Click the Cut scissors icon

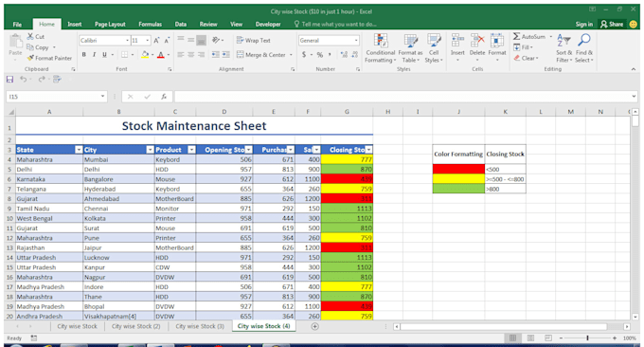(x=30, y=37)
